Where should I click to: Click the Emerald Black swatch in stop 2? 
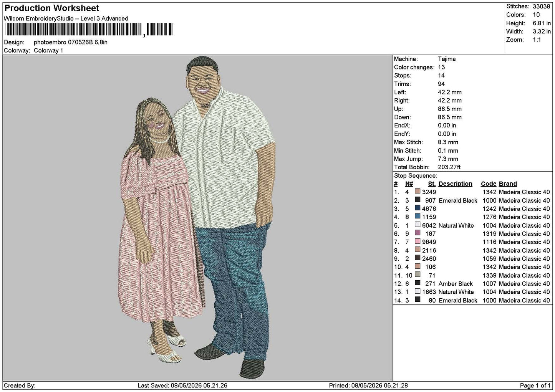click(x=417, y=200)
